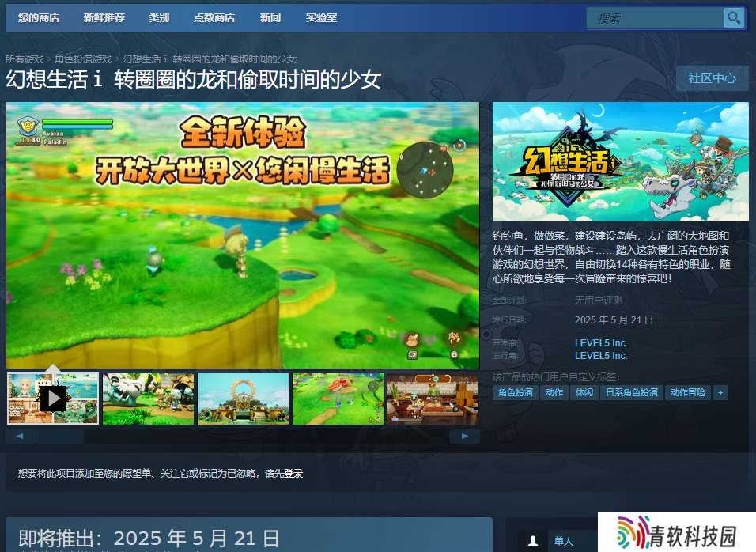Viewport: 756px width, 552px height.
Task: Open the 您的商店 menu
Action: coord(39,17)
